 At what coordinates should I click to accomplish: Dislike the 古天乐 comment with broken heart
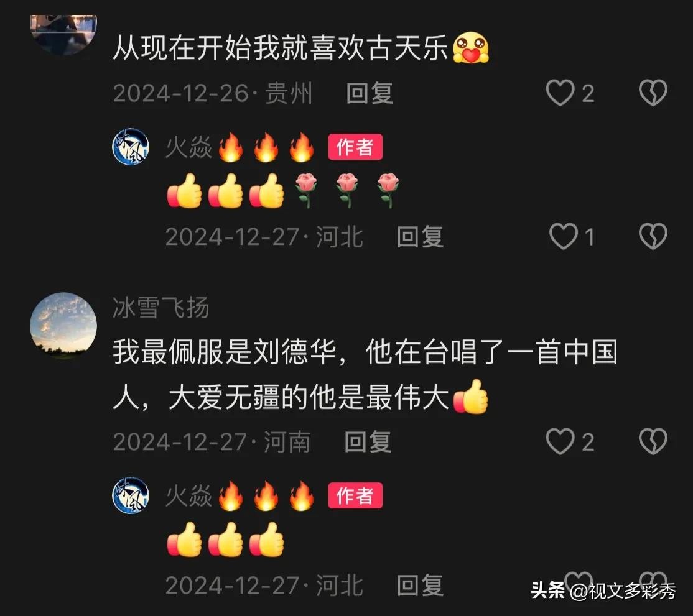click(x=653, y=93)
